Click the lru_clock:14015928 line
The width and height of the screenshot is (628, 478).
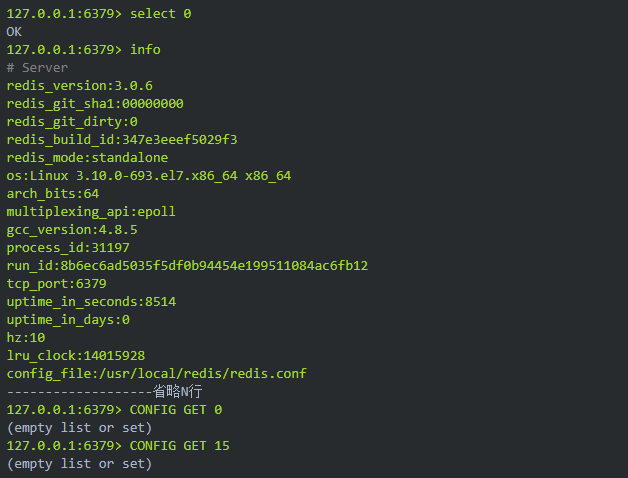coord(75,356)
